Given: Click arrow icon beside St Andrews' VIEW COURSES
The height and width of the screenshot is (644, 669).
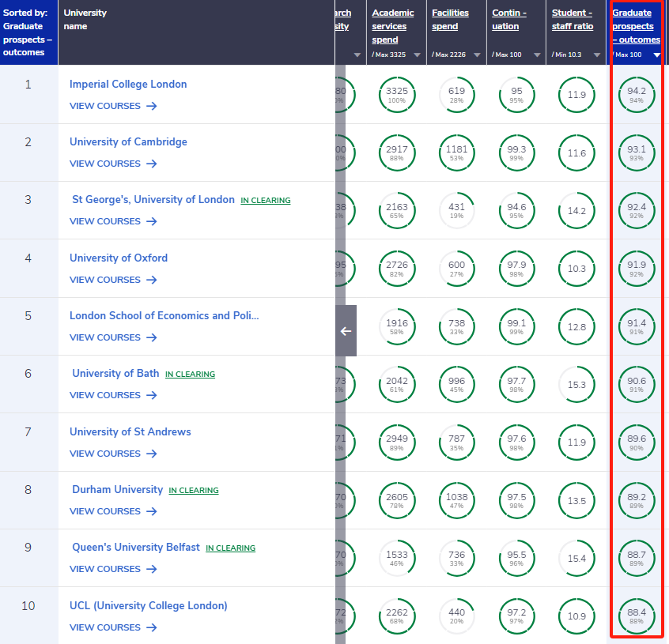Looking at the screenshot, I should tap(152, 454).
